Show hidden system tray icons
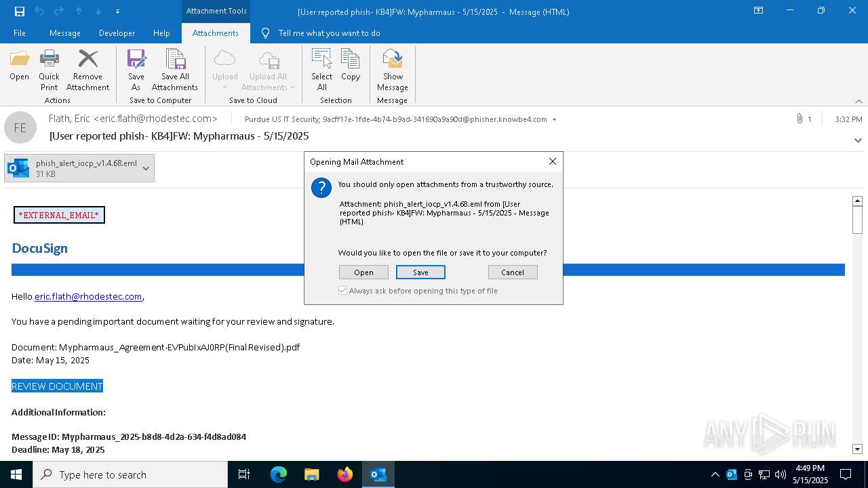Screen dimensions: 868x488 (x=715, y=474)
